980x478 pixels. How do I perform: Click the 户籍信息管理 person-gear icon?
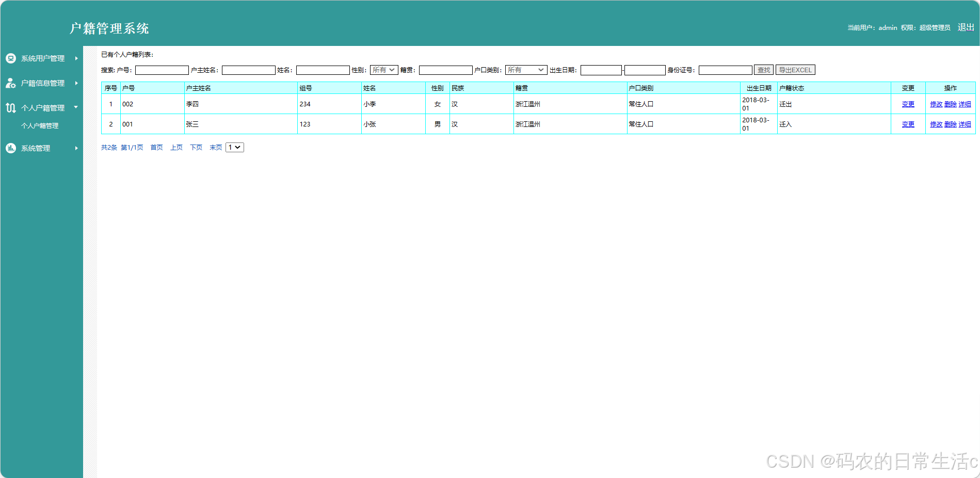[x=10, y=83]
